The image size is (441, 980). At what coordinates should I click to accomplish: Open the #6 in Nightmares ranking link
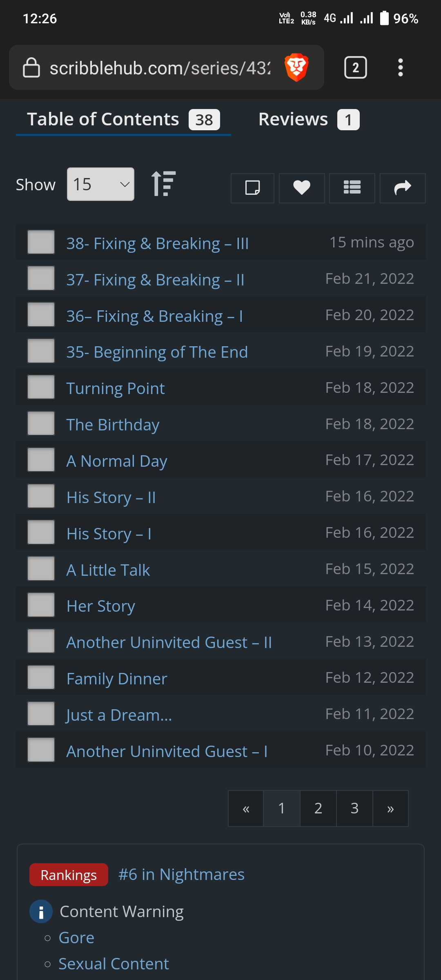[x=181, y=875]
